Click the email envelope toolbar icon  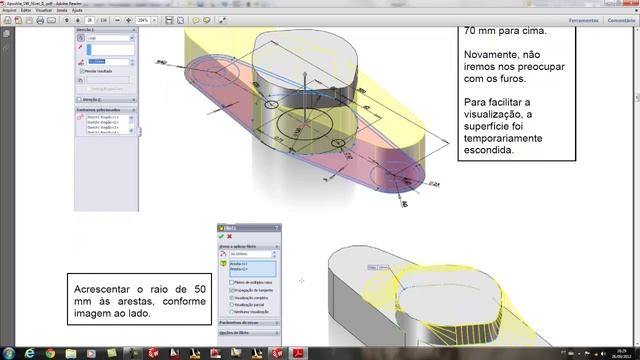pos(51,20)
